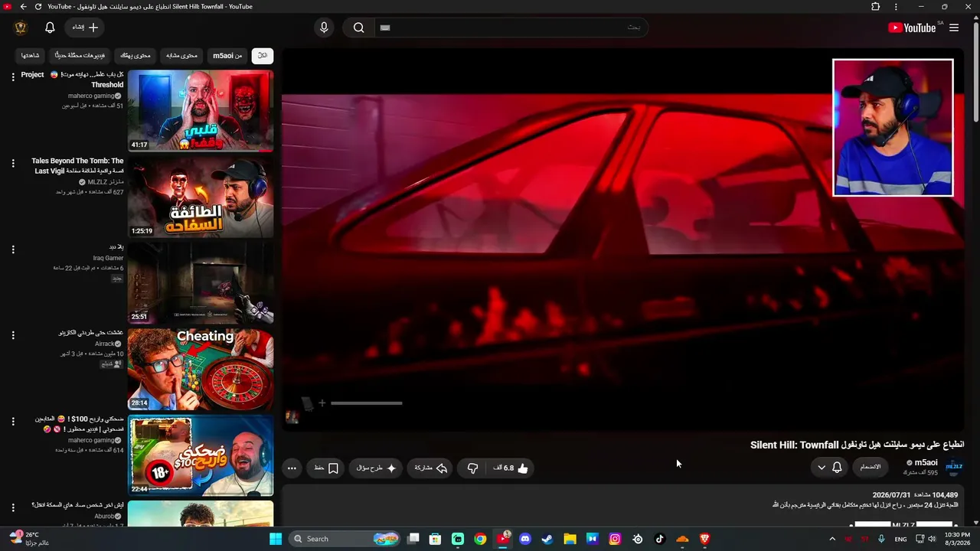Open the Iraq Gamer channel link
Screen dimensions: 980x551
click(108, 258)
